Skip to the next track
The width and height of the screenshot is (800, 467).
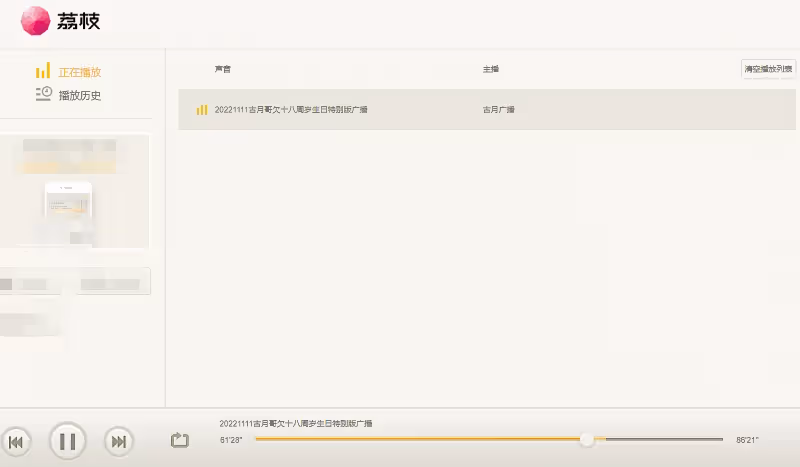click(x=119, y=441)
